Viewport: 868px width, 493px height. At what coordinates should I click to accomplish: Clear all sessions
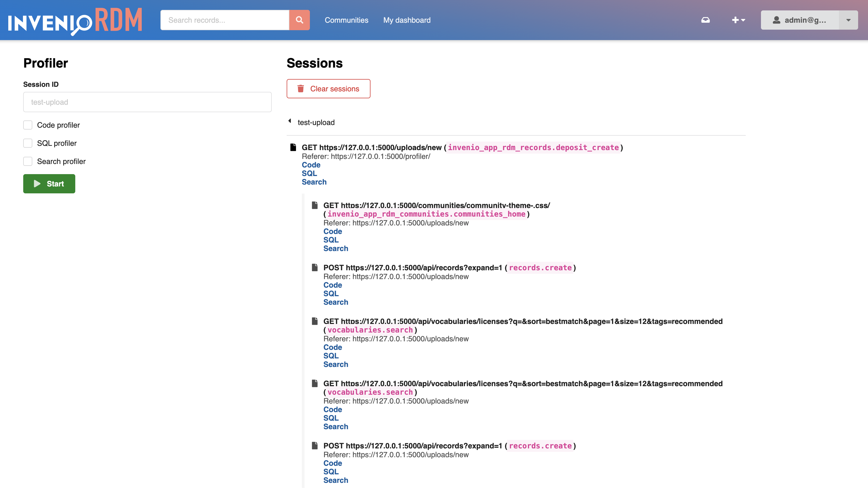(x=328, y=89)
